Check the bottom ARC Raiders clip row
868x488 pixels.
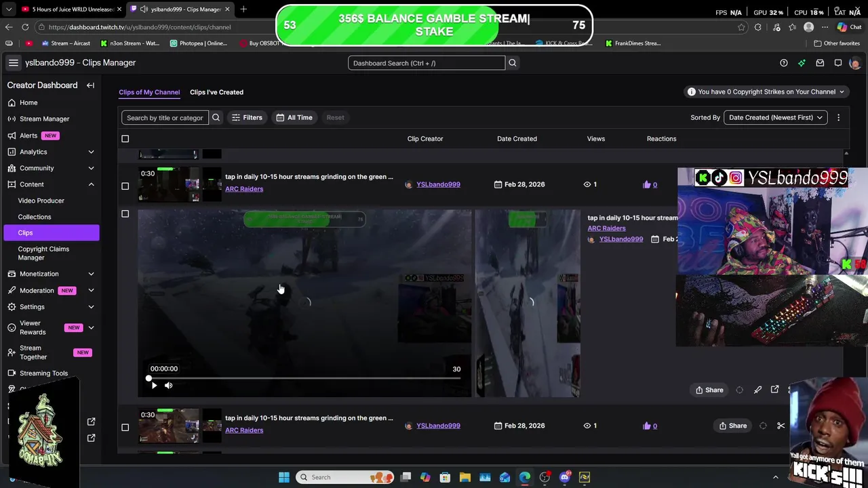click(125, 427)
